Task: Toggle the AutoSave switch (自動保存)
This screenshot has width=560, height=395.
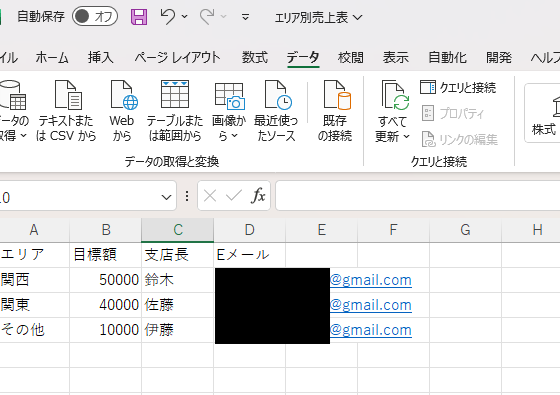Action: (95, 16)
